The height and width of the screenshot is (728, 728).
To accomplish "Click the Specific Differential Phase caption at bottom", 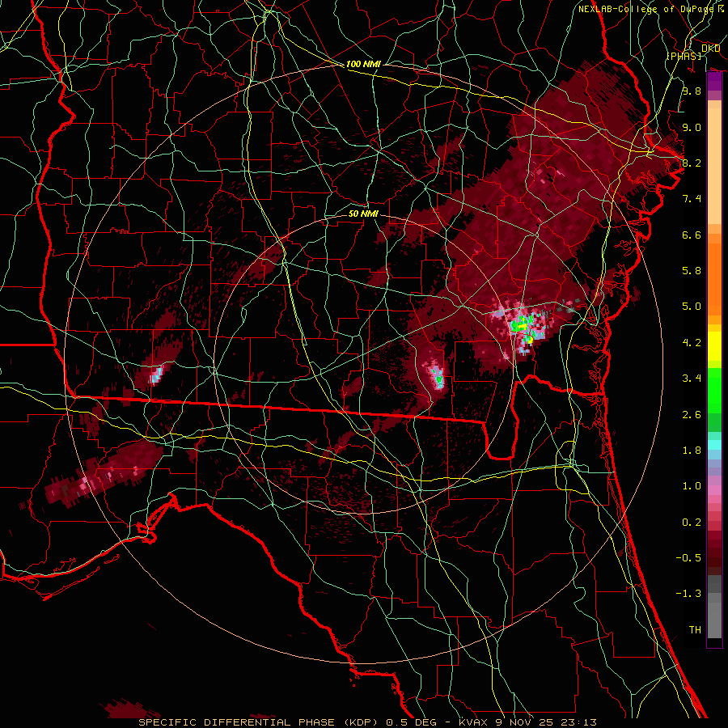I will pos(367,722).
